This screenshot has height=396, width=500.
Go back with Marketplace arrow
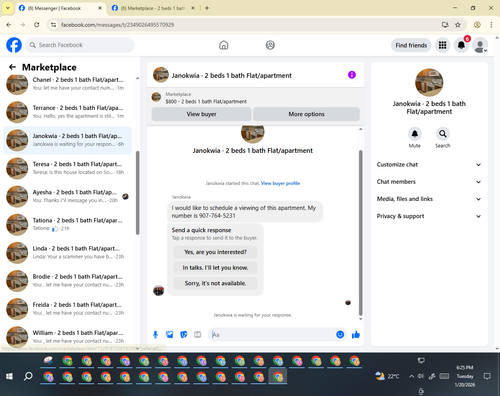12,67
